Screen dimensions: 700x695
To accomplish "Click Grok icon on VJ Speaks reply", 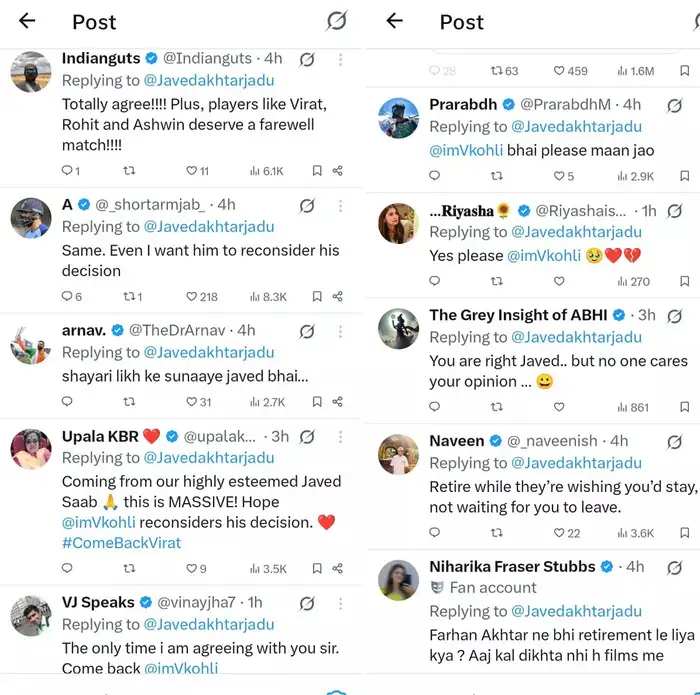I will pyautogui.click(x=307, y=603).
